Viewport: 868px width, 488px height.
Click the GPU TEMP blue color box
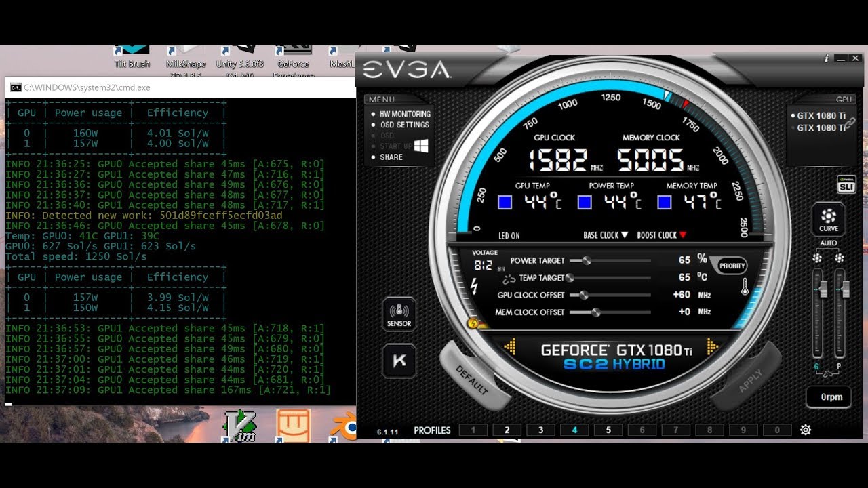[505, 202]
